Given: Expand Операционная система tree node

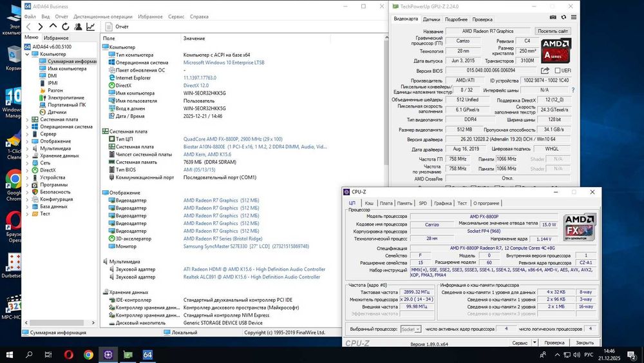Looking at the screenshot, I should coord(28,127).
